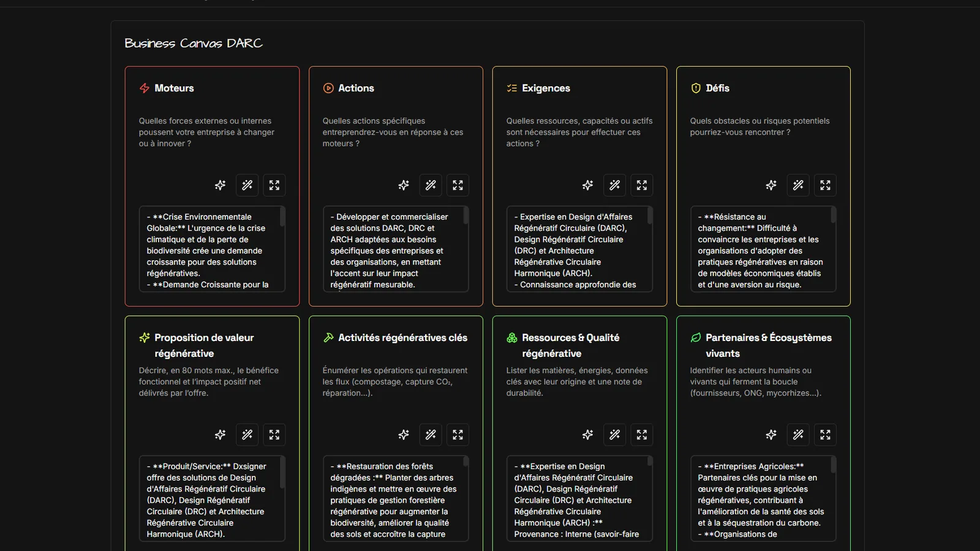Click the 'Business Canvas DARC' heading
Viewport: 980px width, 551px height.
pos(194,43)
